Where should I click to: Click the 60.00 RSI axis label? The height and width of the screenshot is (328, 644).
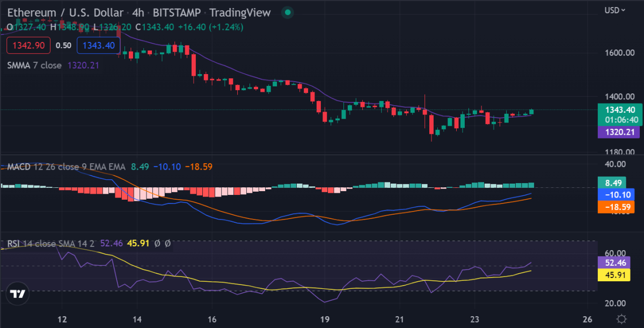pyautogui.click(x=616, y=253)
